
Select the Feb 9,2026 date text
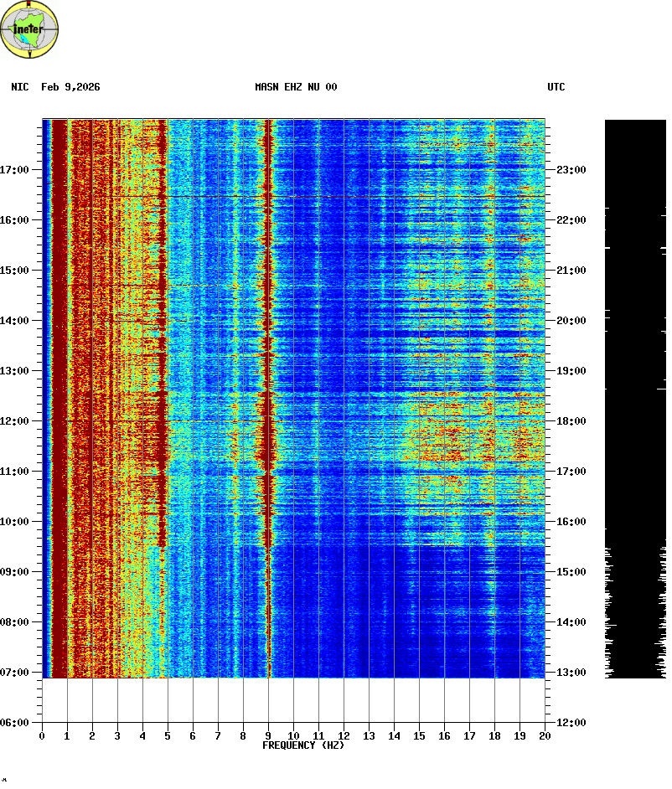click(x=70, y=87)
